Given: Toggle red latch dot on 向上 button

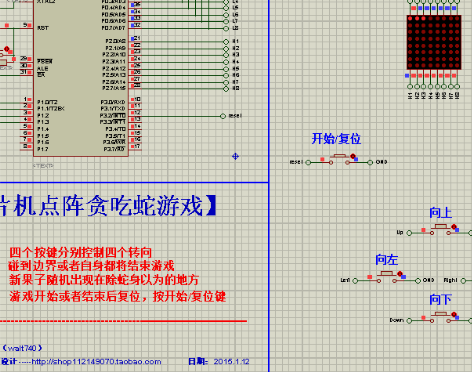Looking at the screenshot, I should pyautogui.click(x=454, y=227).
